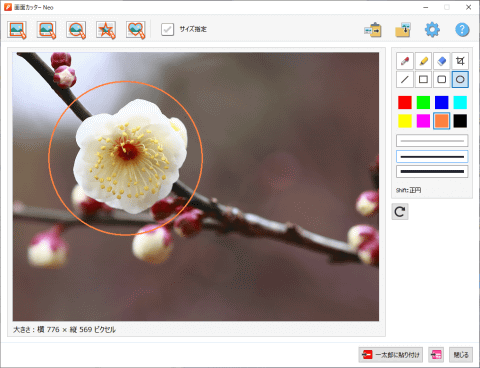Minimize the 画面カッター Neo window
Viewport: 480px width, 368px height.
point(426,7)
